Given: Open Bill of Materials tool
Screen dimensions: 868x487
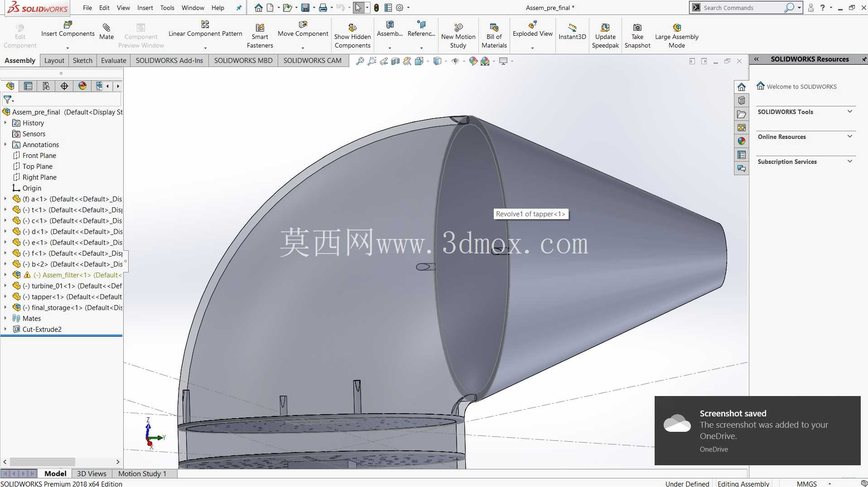Looking at the screenshot, I should [494, 36].
